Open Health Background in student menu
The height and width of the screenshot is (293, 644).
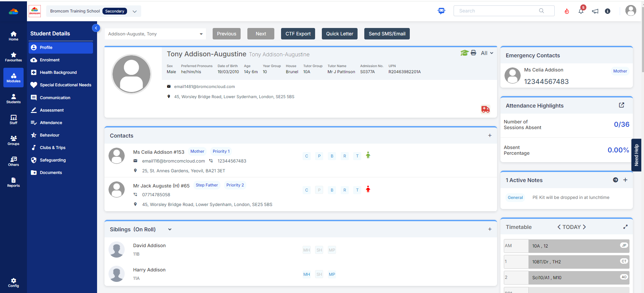(x=58, y=72)
